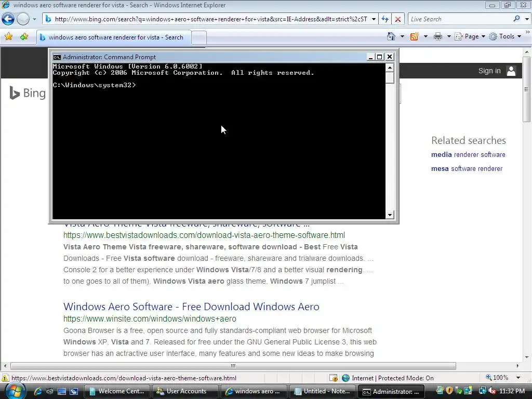
Task: Open the search provider dropdown arrow
Action: (x=527, y=19)
